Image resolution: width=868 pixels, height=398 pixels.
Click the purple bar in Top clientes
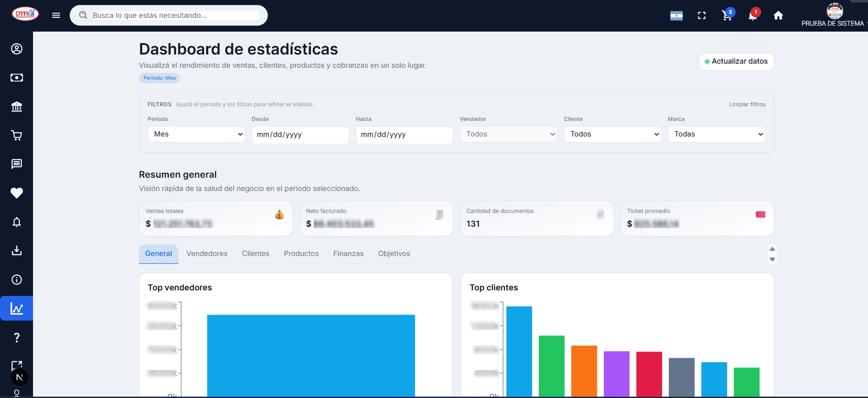click(617, 374)
